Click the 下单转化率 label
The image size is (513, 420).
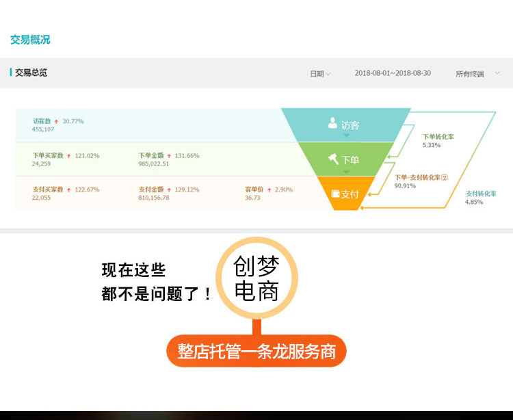(438, 137)
